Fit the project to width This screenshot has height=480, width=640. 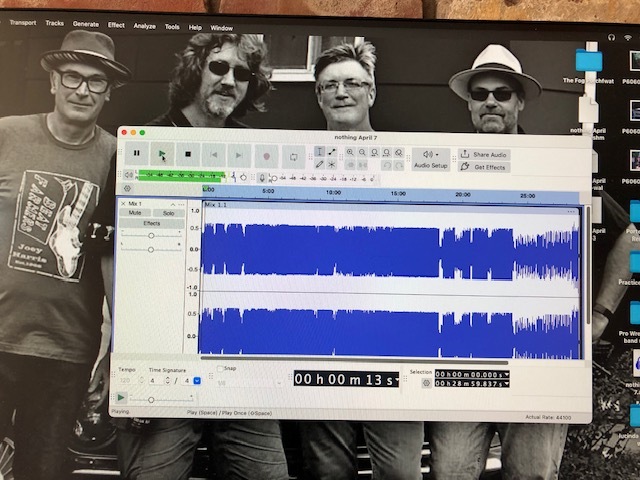pos(387,153)
